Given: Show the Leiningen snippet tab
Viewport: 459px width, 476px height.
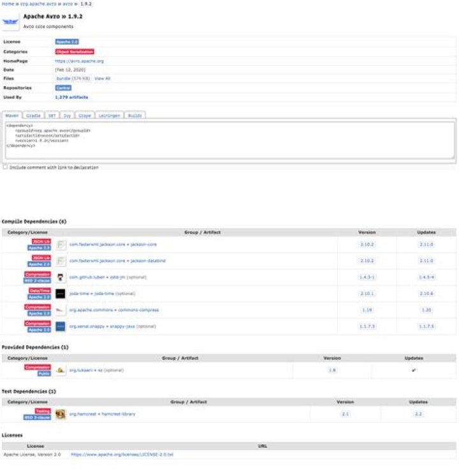Looking at the screenshot, I should 110,116.
